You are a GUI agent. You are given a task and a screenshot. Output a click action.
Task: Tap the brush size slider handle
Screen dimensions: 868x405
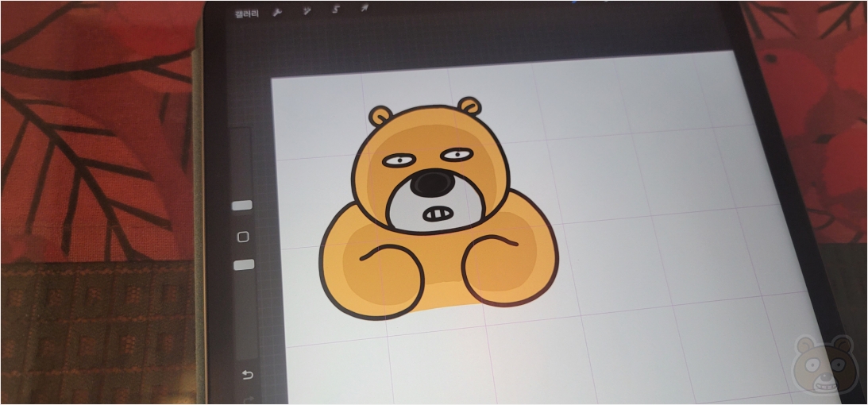tap(242, 205)
